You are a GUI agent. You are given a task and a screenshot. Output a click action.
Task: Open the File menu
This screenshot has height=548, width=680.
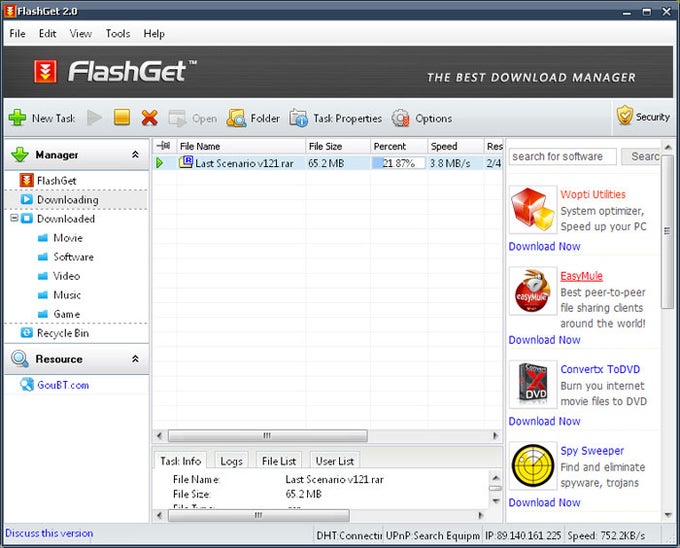(x=17, y=33)
